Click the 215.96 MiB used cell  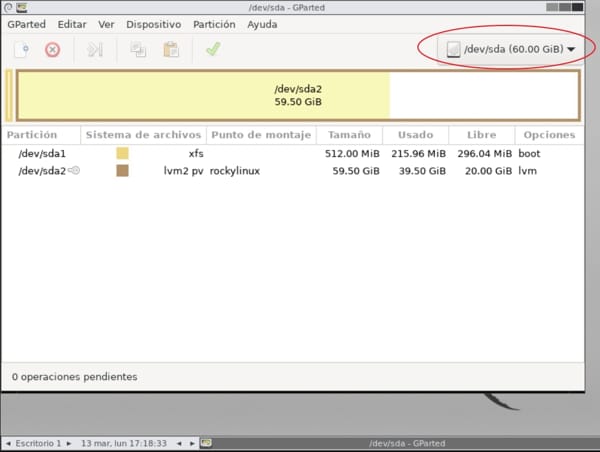418,153
